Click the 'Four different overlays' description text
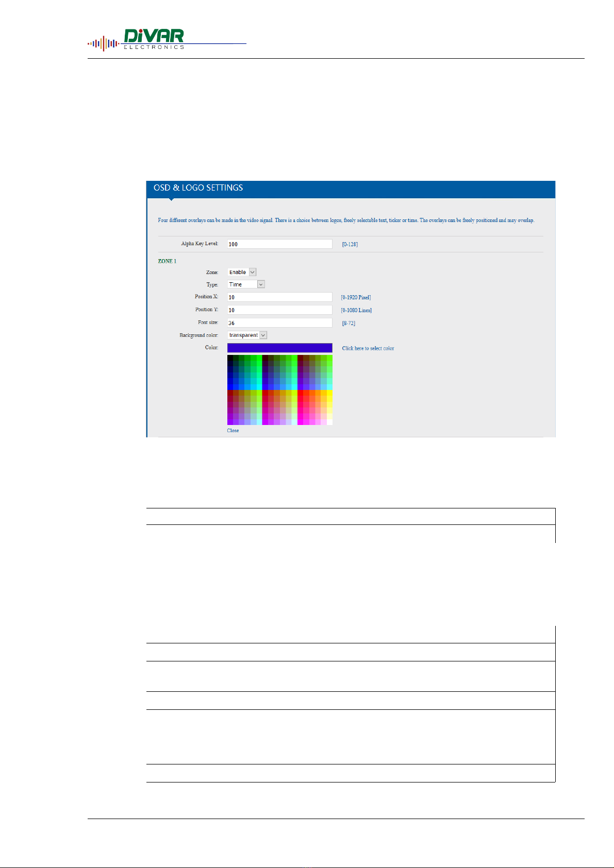Image resolution: width=614 pixels, height=868 pixels. pyautogui.click(x=346, y=220)
